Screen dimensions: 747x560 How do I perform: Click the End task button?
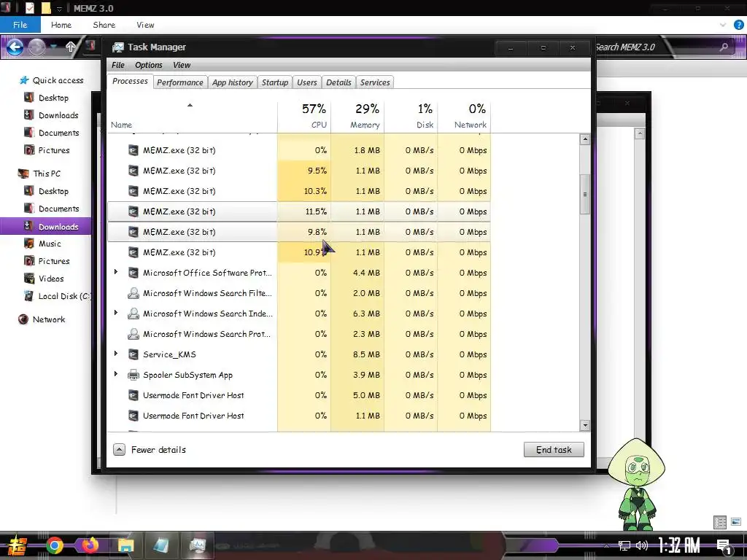point(554,449)
